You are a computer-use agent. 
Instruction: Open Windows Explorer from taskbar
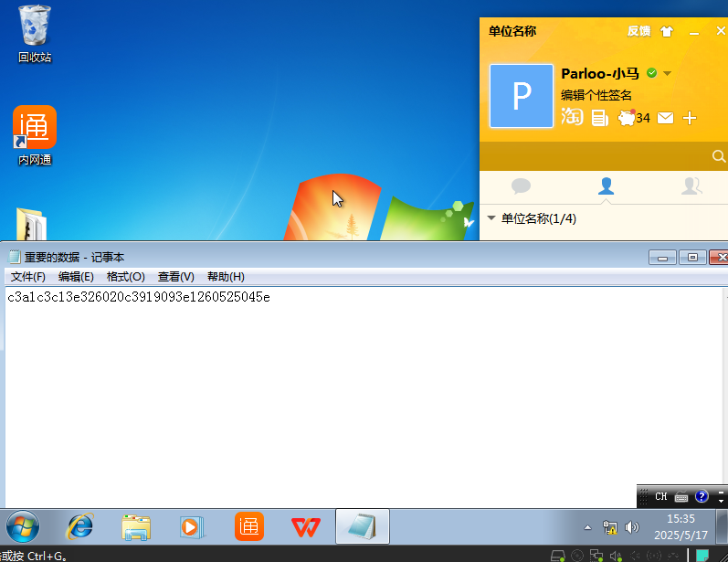pos(136,527)
